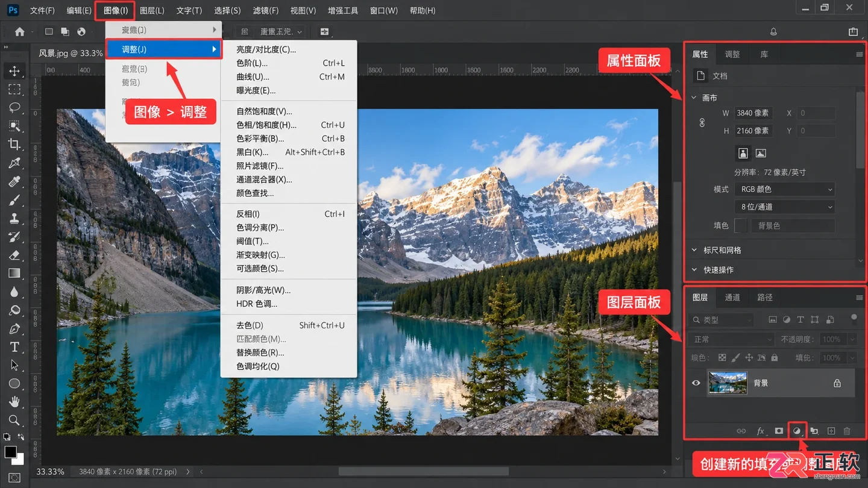Viewport: 868px width, 488px height.
Task: Choose 亮度/对比度(C)... menu entry
Action: [289, 49]
